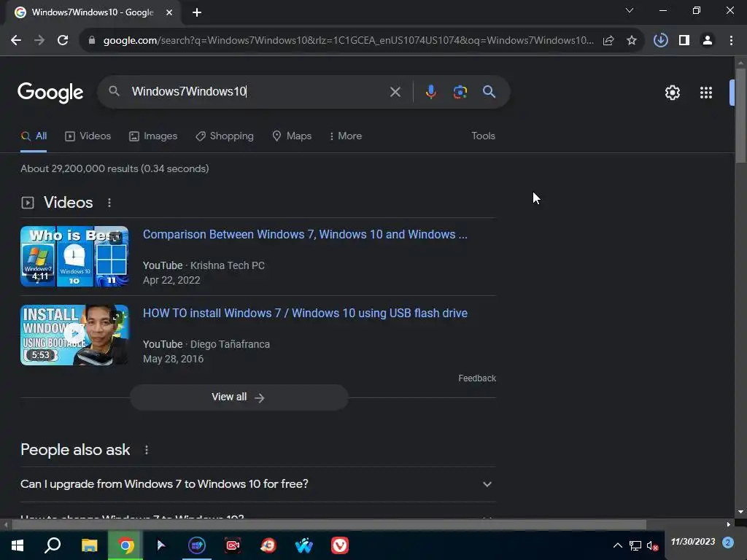
Task: Switch to Shopping results tab
Action: tap(225, 136)
